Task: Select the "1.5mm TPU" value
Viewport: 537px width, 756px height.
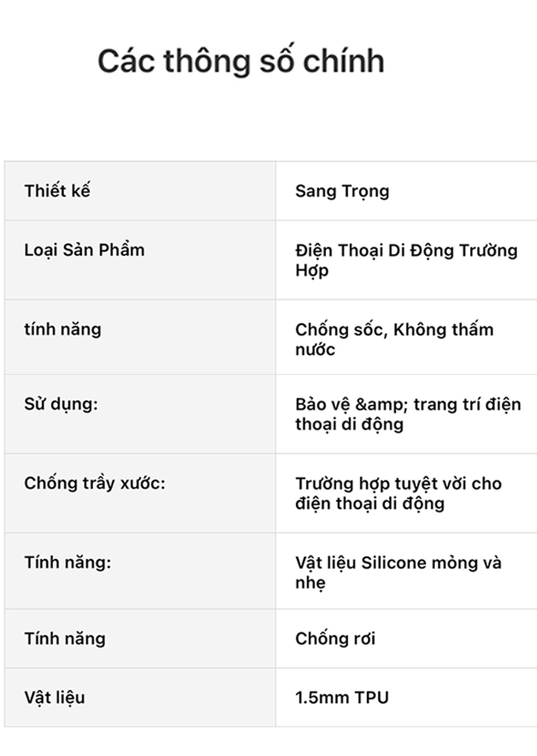Action: [x=342, y=697]
